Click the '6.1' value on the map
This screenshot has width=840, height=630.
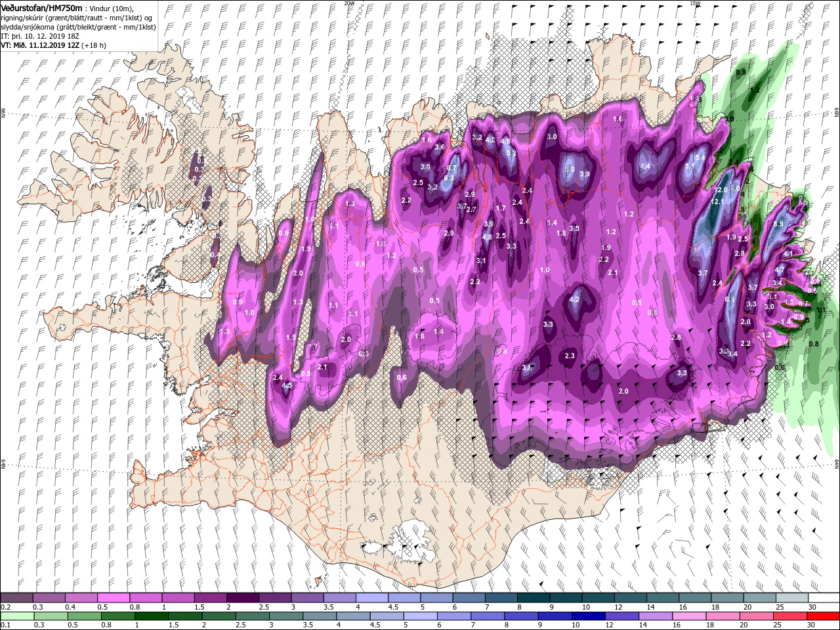(730, 299)
